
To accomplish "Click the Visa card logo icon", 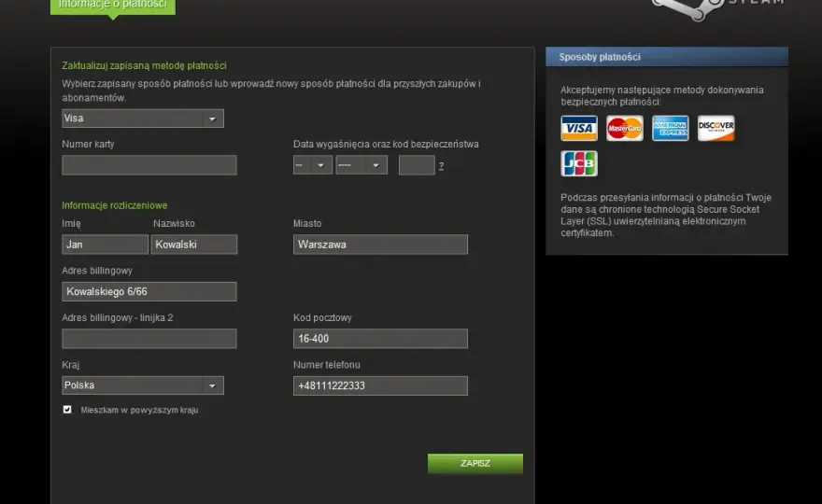I will 579,129.
